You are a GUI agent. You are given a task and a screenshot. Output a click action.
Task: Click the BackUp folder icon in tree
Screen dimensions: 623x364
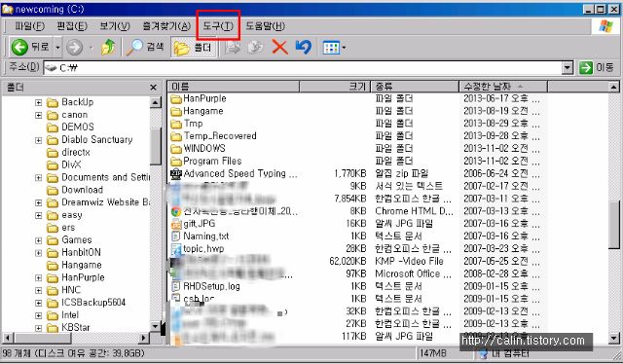pyautogui.click(x=53, y=102)
